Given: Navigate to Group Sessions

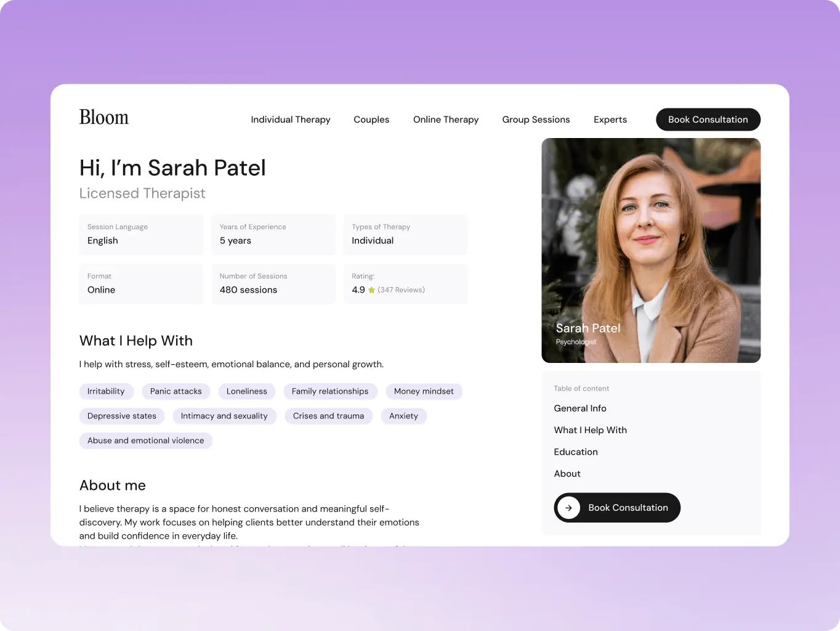Looking at the screenshot, I should [x=536, y=120].
